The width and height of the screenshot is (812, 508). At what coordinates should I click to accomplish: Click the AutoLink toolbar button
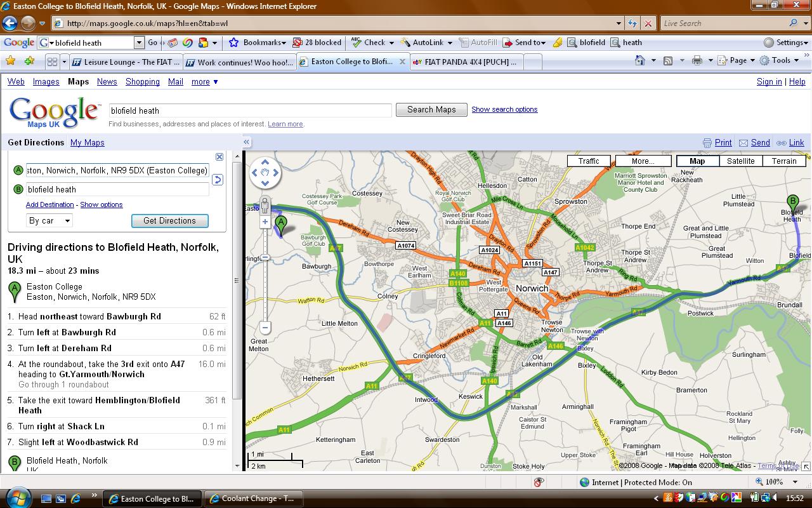(x=426, y=43)
